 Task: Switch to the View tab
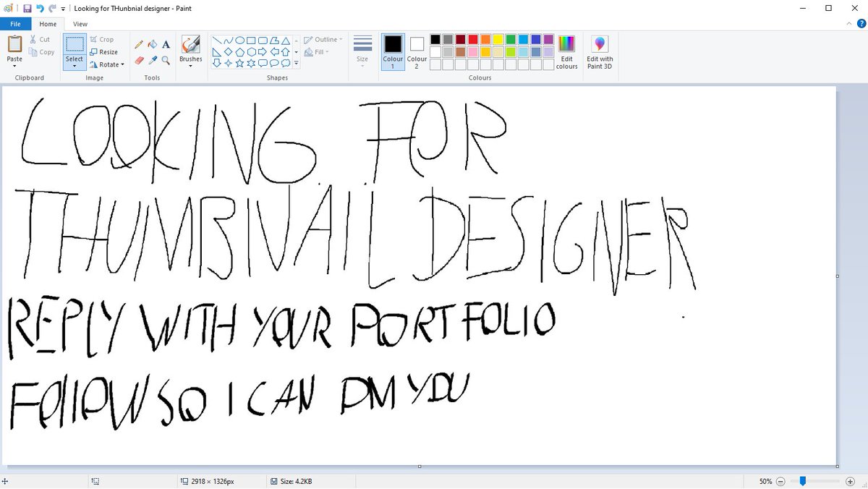[x=80, y=24]
